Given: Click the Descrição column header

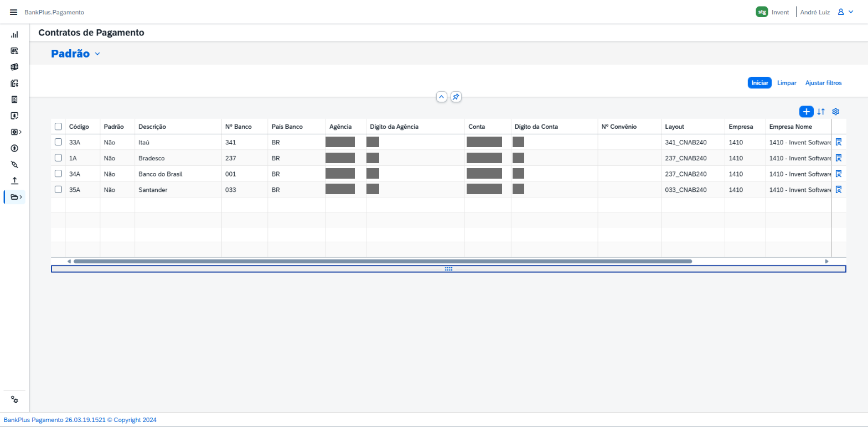Looking at the screenshot, I should pyautogui.click(x=178, y=127).
